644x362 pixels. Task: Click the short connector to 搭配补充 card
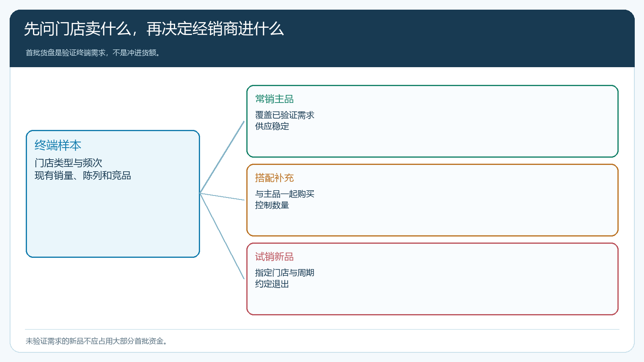(222, 197)
